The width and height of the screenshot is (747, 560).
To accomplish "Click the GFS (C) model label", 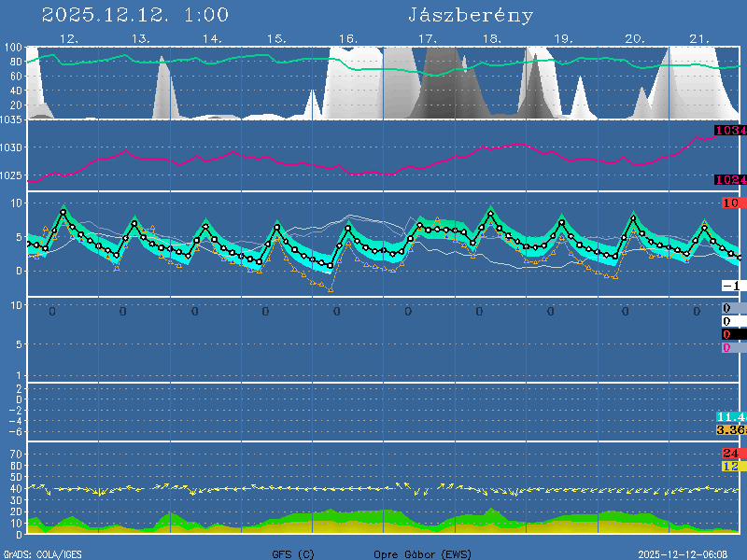I will pos(293,554).
